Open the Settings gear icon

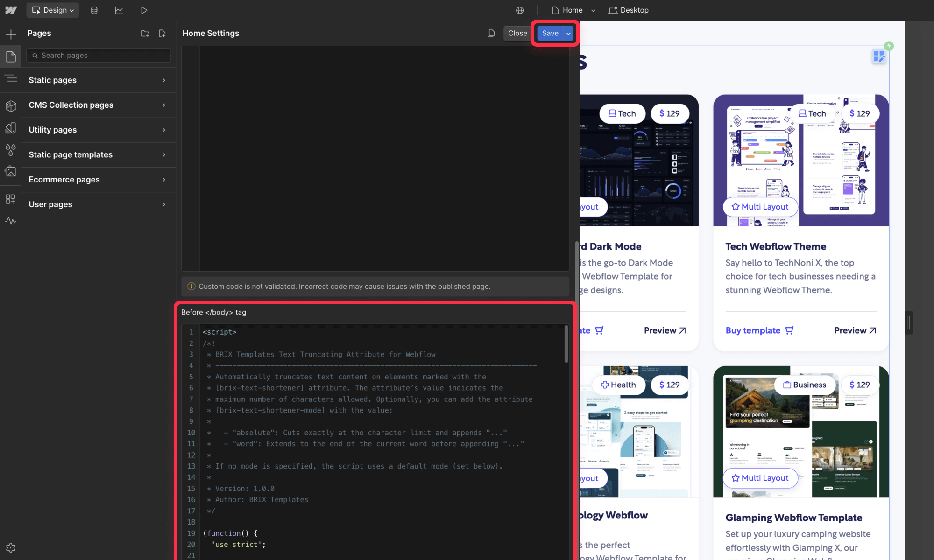coord(11,548)
